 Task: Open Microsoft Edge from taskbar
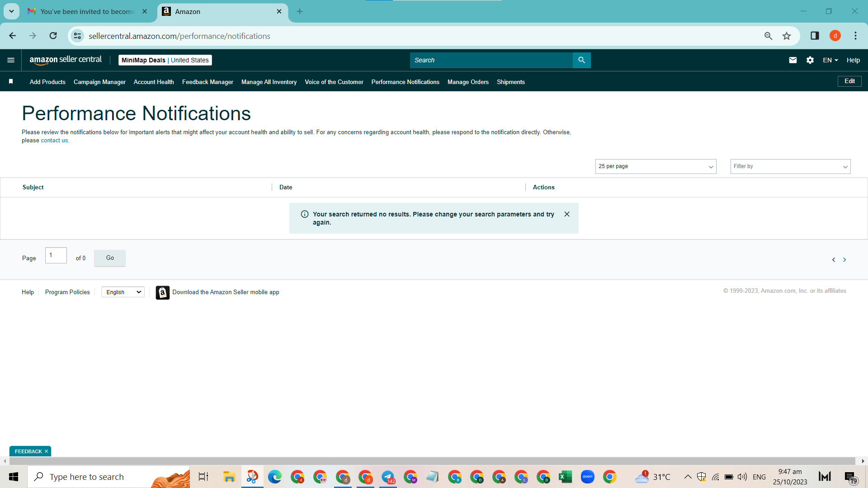coord(274,477)
